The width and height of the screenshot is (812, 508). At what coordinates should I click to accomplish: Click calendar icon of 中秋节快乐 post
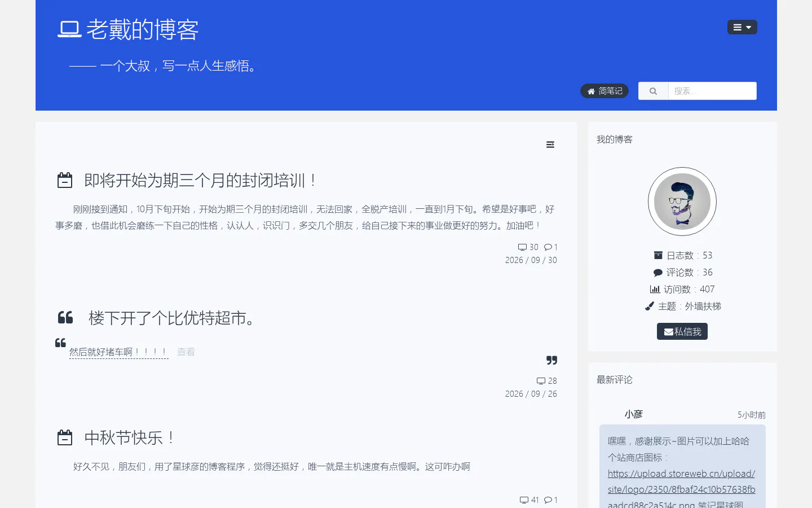[x=65, y=437]
